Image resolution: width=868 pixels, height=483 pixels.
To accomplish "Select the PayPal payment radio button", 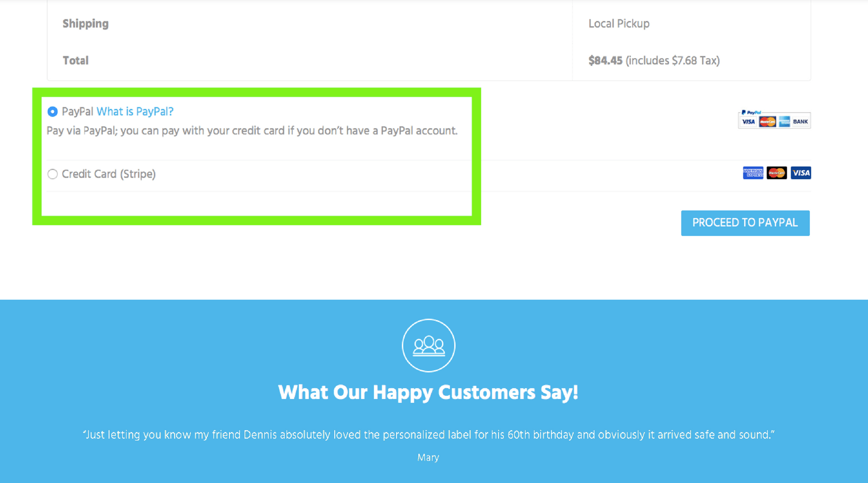I will 53,112.
